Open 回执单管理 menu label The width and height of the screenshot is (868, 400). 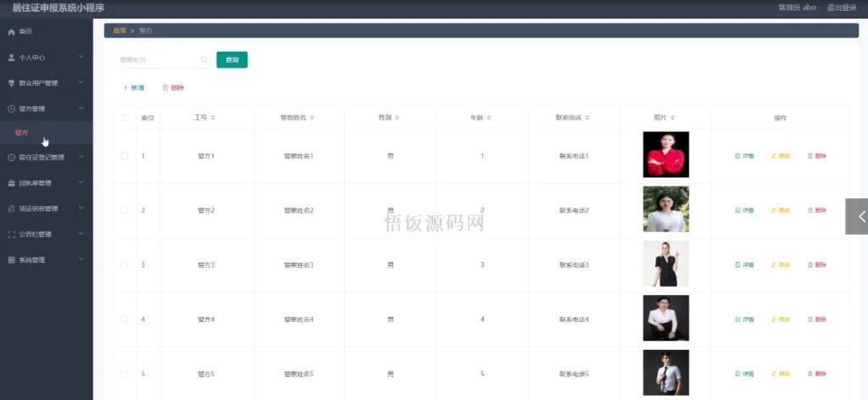coord(35,183)
